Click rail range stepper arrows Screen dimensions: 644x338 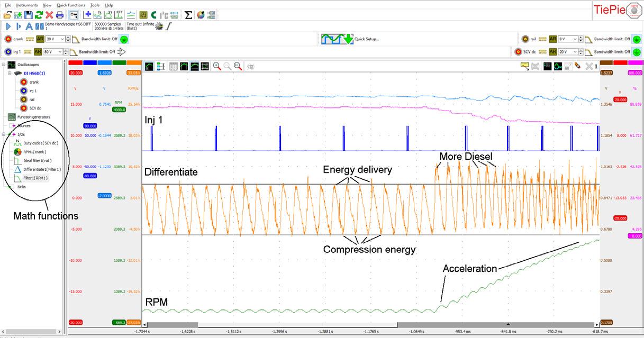(582, 39)
